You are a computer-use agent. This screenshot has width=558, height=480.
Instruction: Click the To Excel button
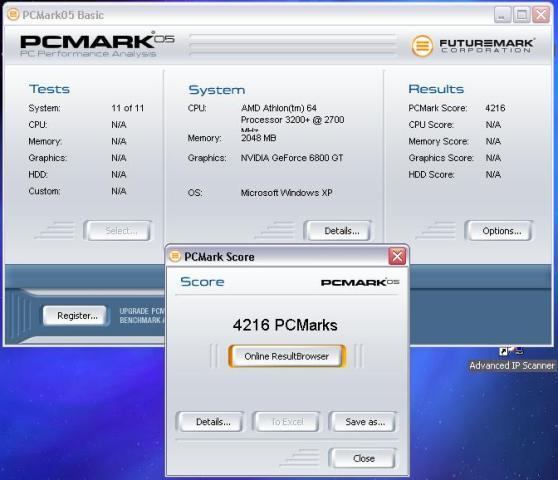[286, 422]
